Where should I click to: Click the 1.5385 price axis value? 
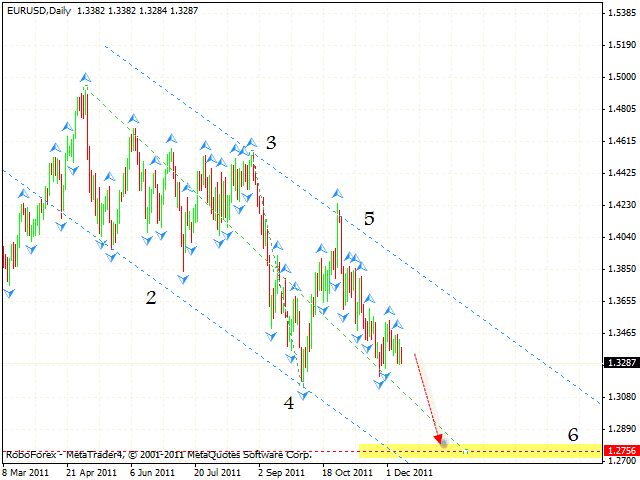tap(622, 13)
